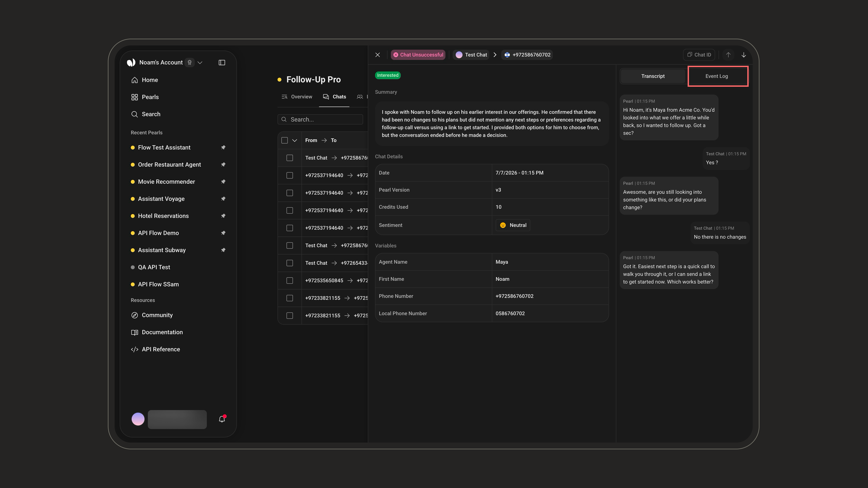
Task: Sort by the From To column header
Action: pos(321,140)
